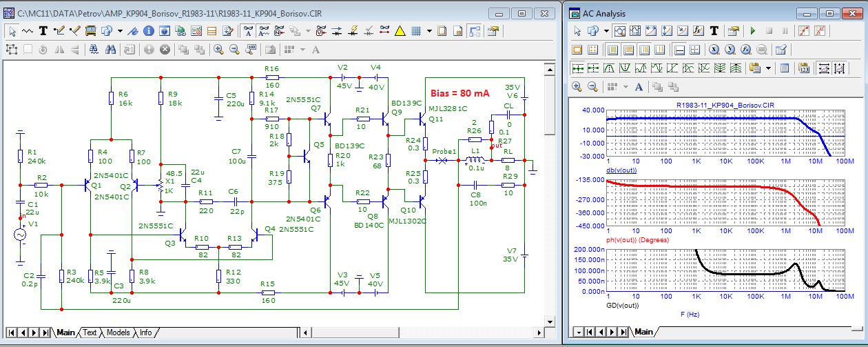Toggle Power display lightning icon

(x=353, y=31)
